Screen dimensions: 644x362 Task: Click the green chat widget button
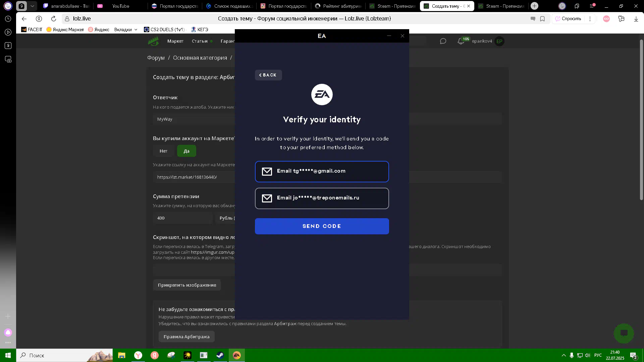[x=624, y=333]
